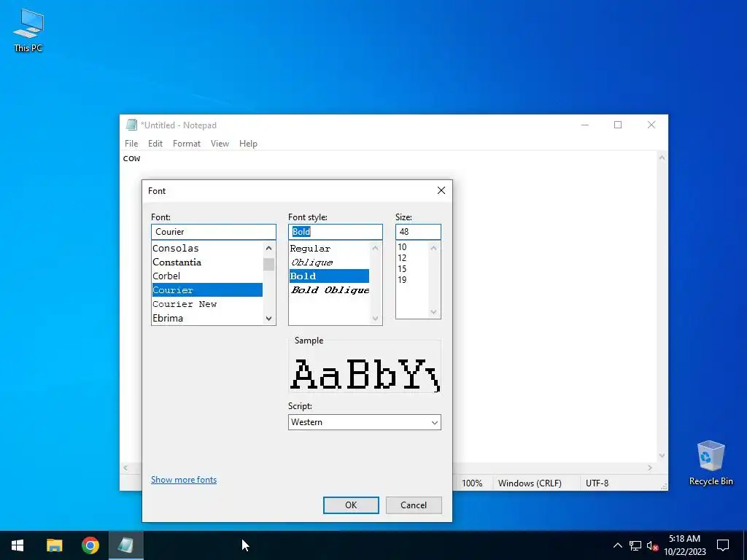Click the Size input field
This screenshot has height=560, width=747.
point(418,232)
